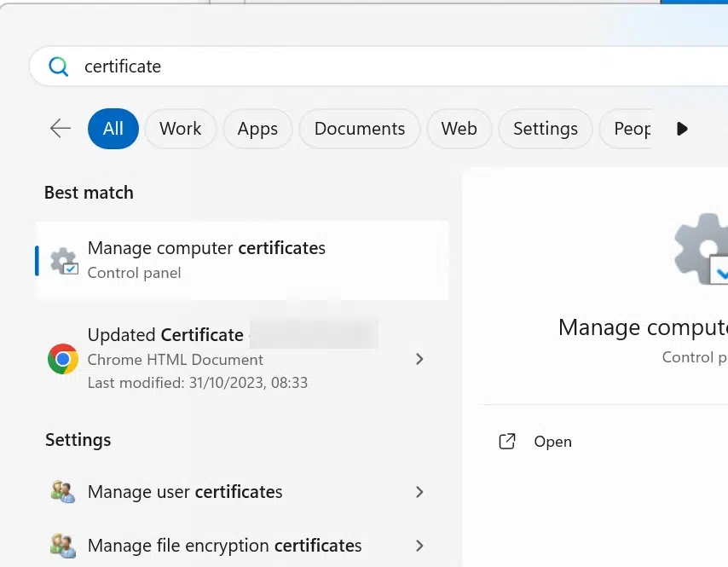Open Manage file encryption certificates setting

[242, 545]
